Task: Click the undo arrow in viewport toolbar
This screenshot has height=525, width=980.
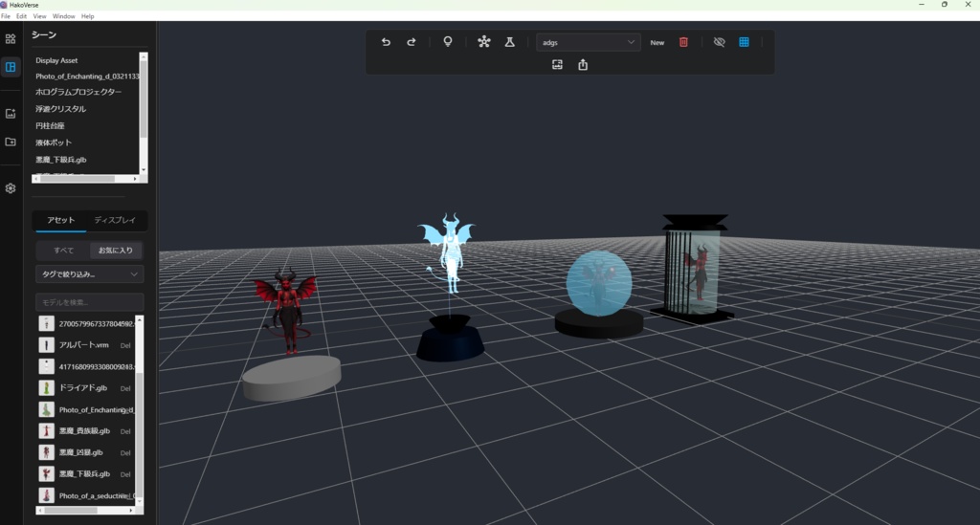Action: pyautogui.click(x=386, y=42)
